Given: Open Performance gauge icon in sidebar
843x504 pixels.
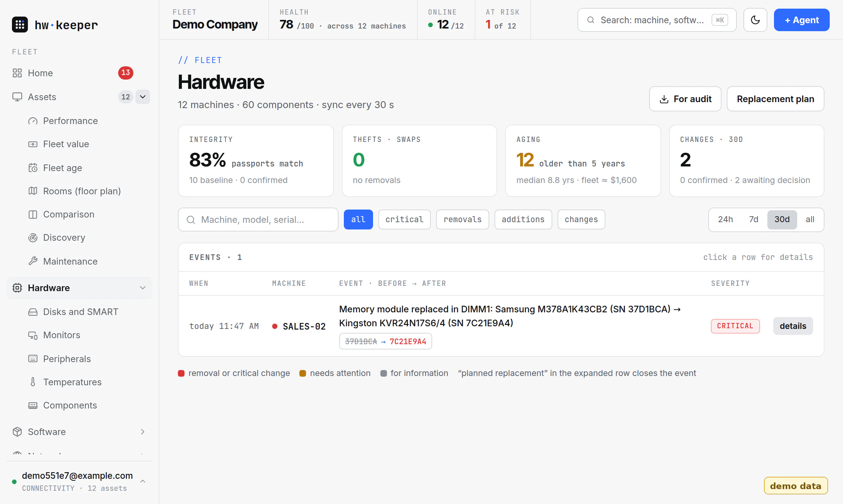Looking at the screenshot, I should (x=33, y=121).
